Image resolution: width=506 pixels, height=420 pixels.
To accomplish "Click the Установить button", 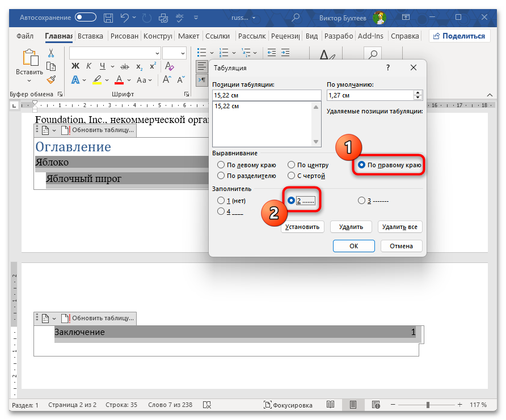I will point(302,227).
